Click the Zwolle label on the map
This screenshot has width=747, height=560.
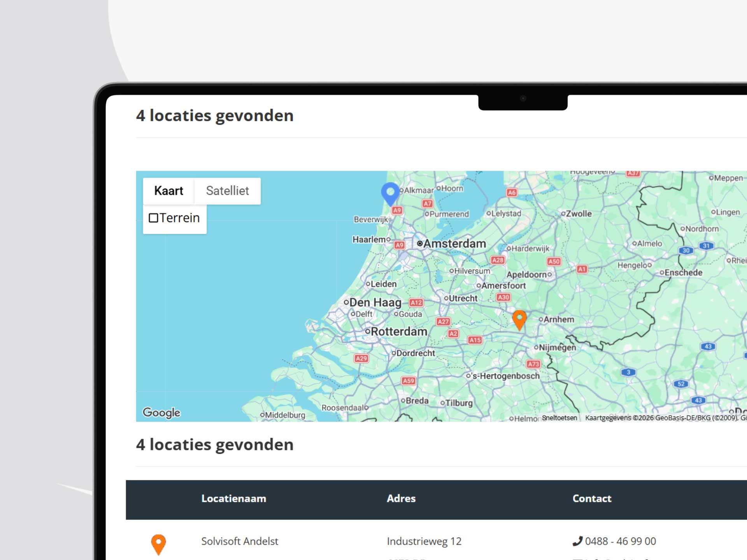(x=579, y=213)
